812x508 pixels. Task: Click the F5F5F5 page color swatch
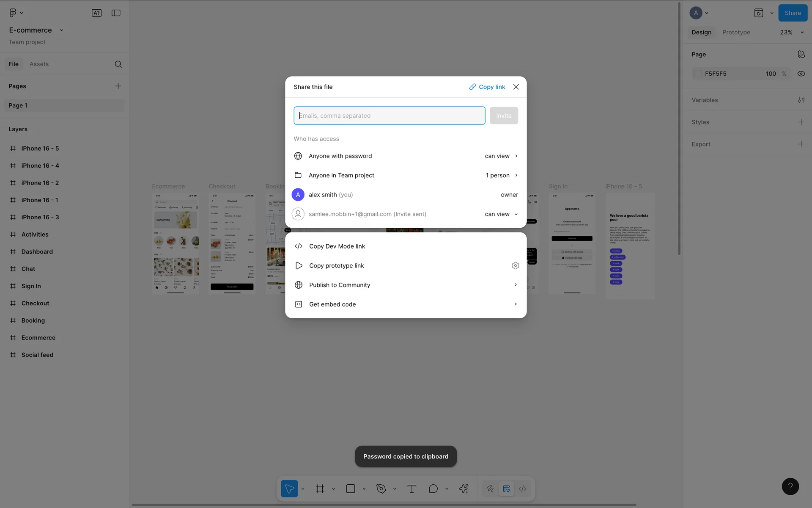point(698,74)
